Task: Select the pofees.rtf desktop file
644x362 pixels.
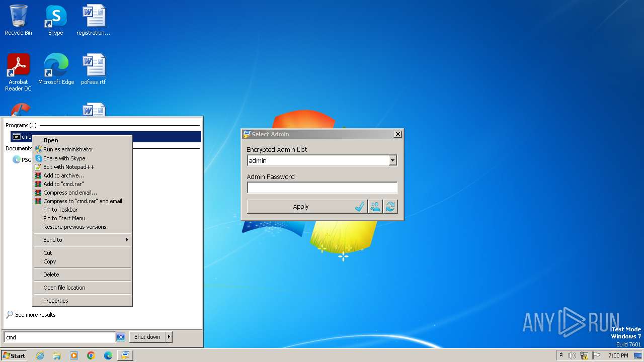Action: tap(94, 69)
